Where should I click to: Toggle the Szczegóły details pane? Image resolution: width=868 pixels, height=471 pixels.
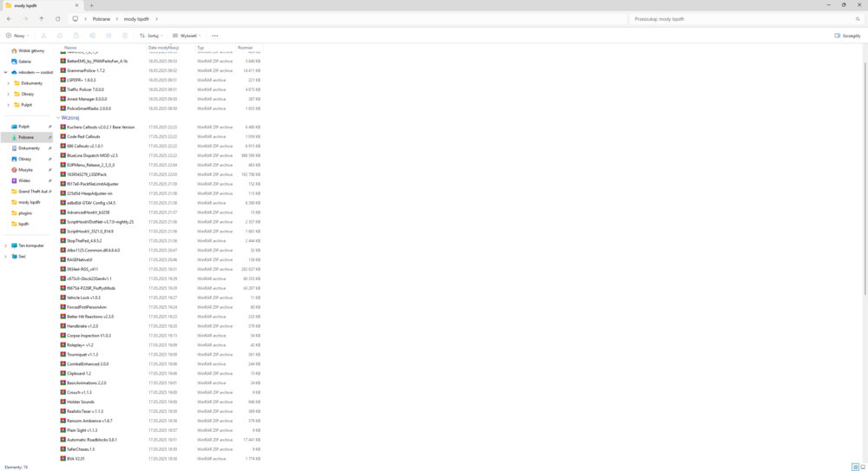pos(847,36)
